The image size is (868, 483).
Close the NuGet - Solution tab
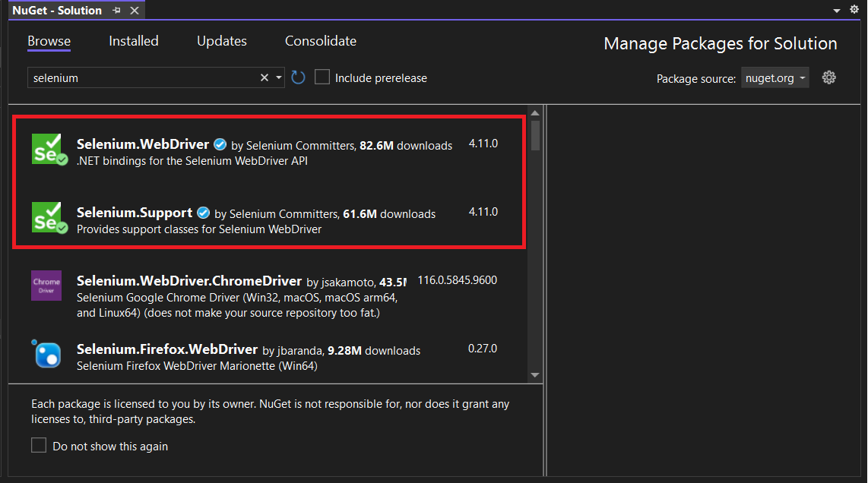tap(135, 11)
